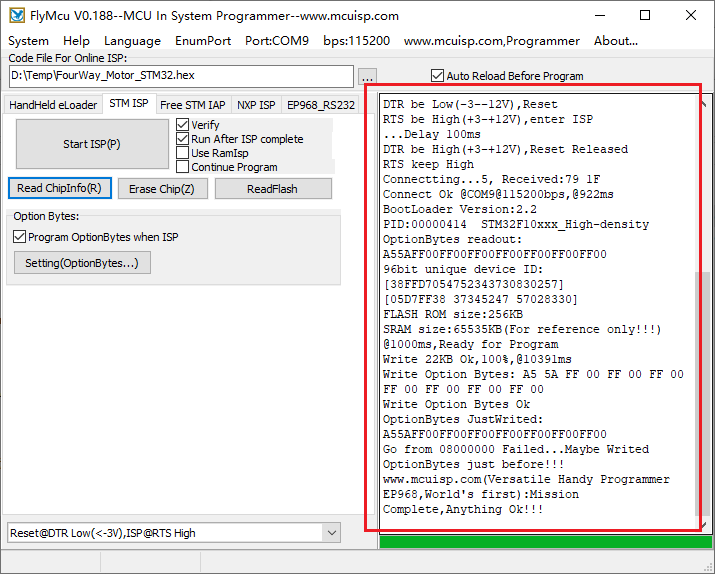This screenshot has width=715, height=574.
Task: Open the Port:COM9 menu
Action: 277,41
